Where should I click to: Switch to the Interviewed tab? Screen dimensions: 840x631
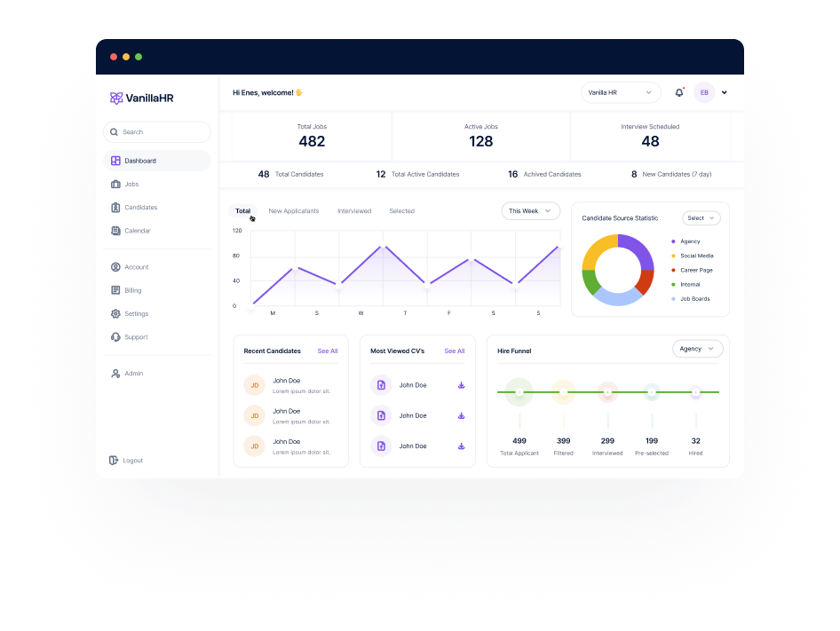click(x=354, y=211)
